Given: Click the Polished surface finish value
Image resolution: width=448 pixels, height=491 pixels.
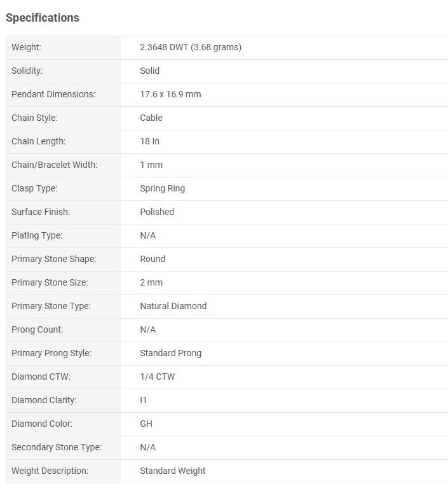Looking at the screenshot, I should click(x=157, y=212).
